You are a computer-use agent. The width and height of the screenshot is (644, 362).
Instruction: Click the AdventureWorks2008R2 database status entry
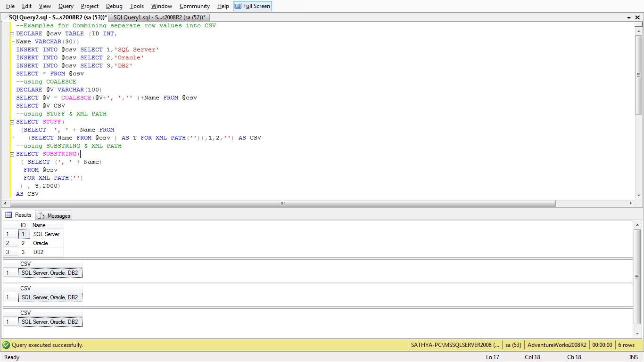pos(557,345)
